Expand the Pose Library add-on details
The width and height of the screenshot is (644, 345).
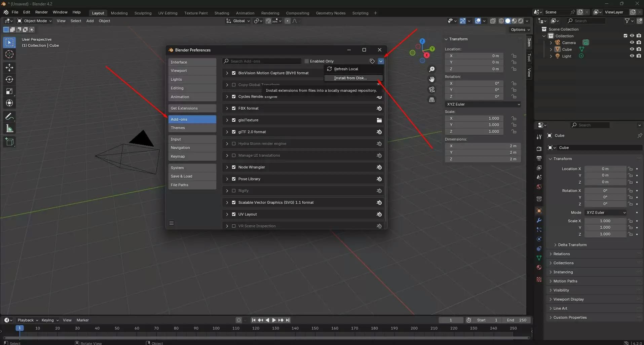click(227, 179)
